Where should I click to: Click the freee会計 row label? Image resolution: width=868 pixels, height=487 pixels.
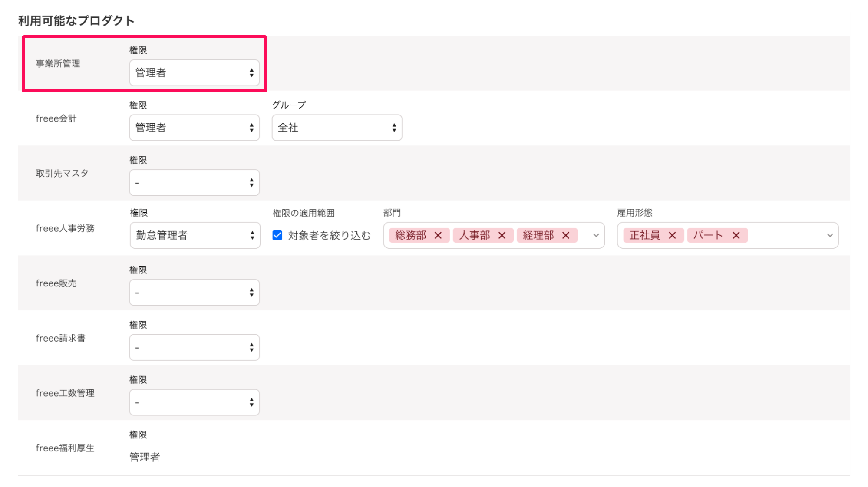coord(56,118)
